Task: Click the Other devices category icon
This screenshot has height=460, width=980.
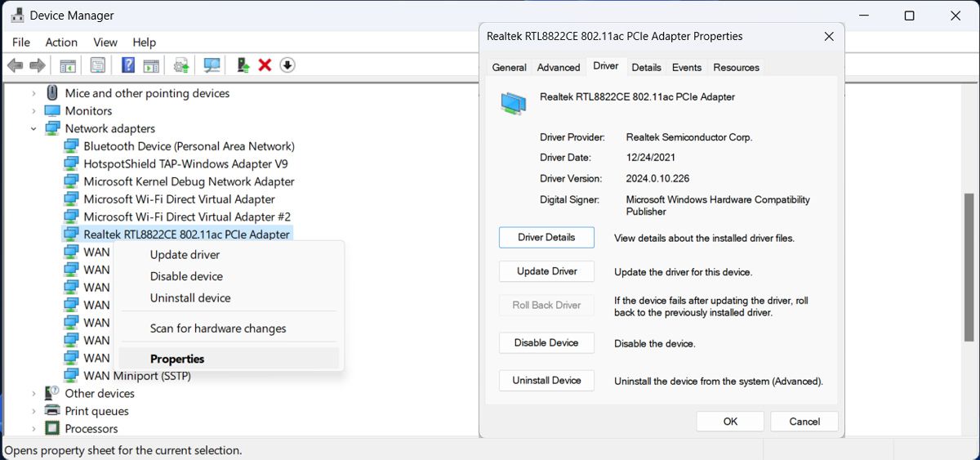Action: [52, 393]
